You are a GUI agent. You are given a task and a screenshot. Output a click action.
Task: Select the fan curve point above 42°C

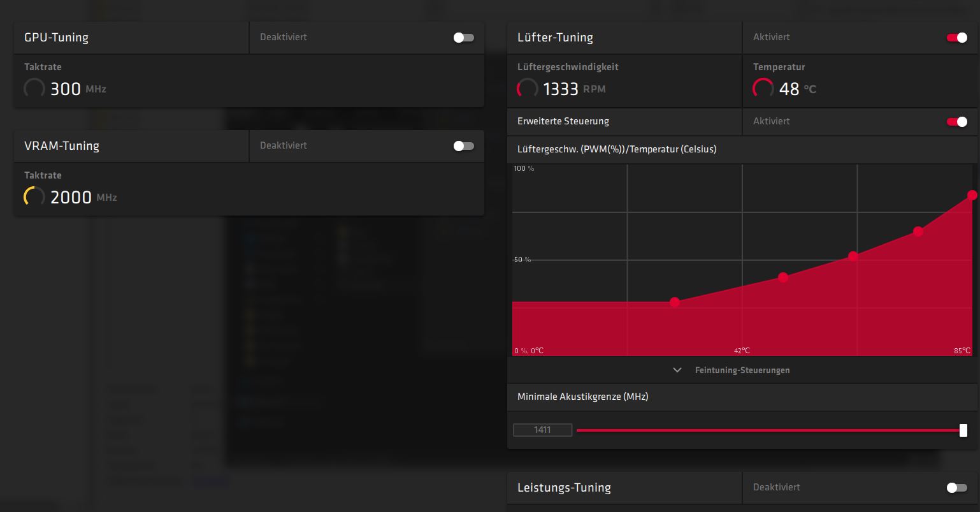point(783,277)
